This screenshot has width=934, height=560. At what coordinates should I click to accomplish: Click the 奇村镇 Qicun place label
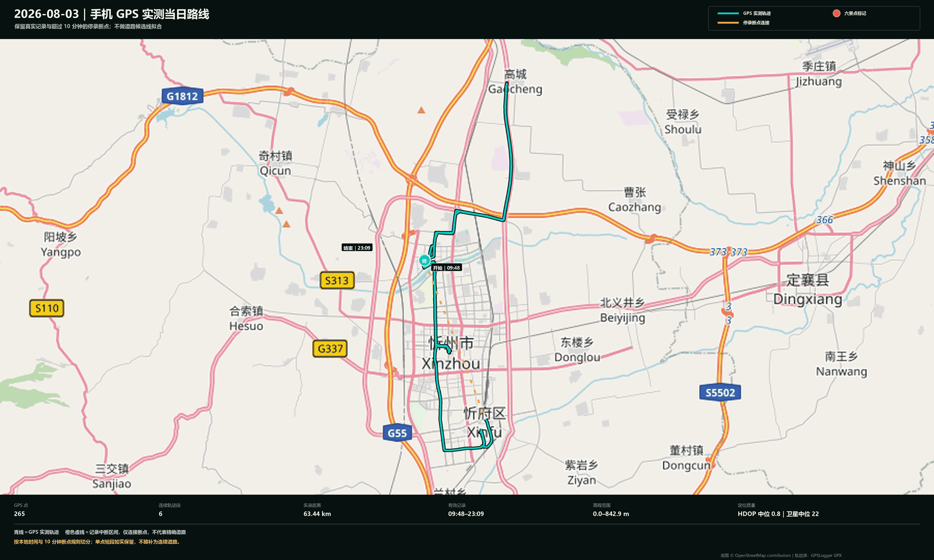[x=275, y=163]
